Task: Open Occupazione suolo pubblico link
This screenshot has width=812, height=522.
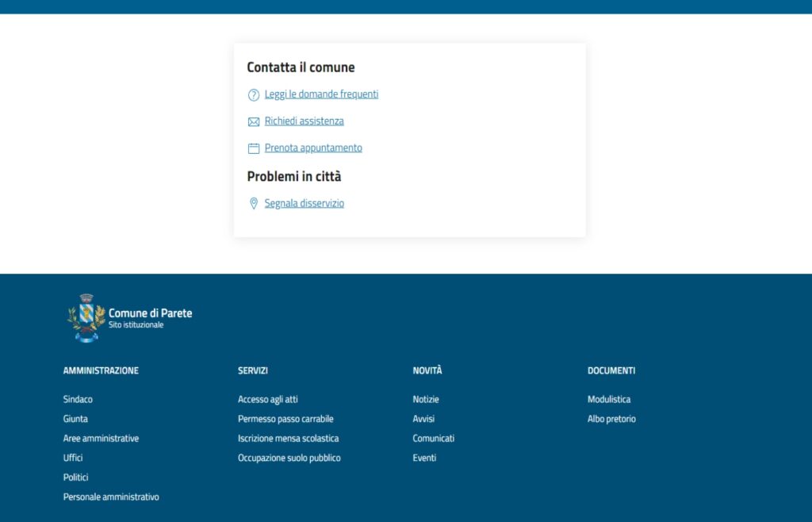Action: (289, 459)
